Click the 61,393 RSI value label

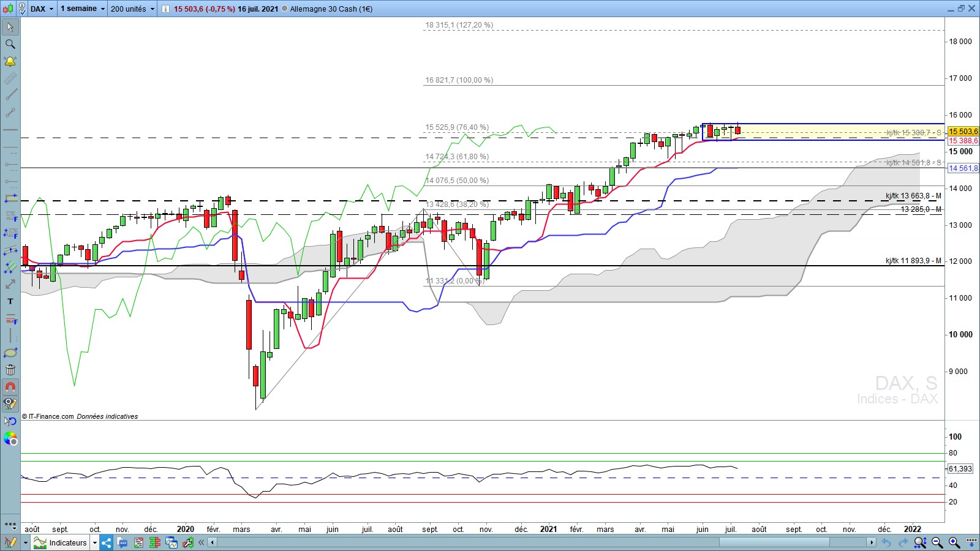(x=960, y=469)
